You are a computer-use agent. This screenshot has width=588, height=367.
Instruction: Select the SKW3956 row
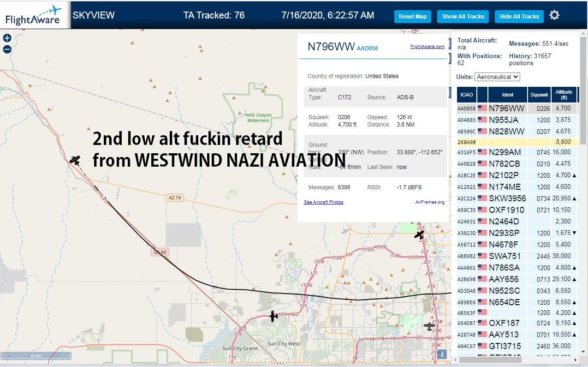tap(517, 198)
